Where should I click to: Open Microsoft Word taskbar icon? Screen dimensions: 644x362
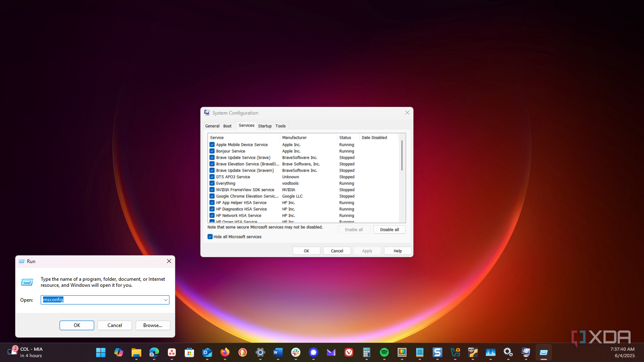(278, 353)
